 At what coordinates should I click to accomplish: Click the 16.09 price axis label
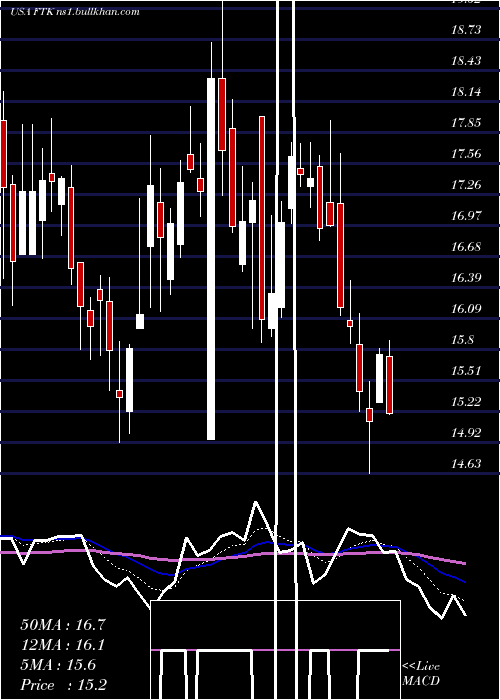point(466,309)
